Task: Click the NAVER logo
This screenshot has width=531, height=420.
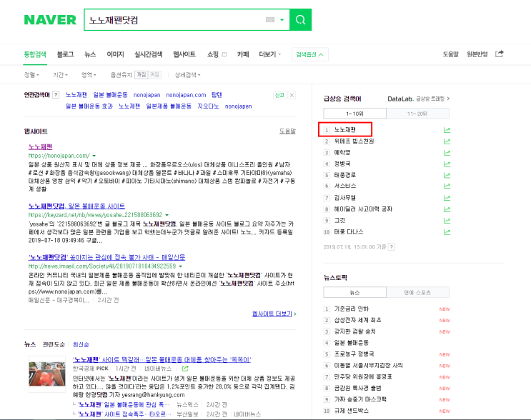Action: pos(50,20)
